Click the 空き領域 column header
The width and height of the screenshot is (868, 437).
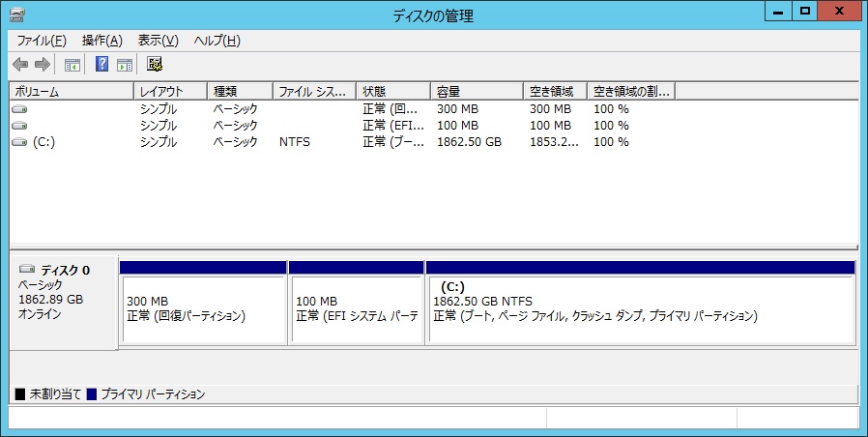(x=555, y=91)
